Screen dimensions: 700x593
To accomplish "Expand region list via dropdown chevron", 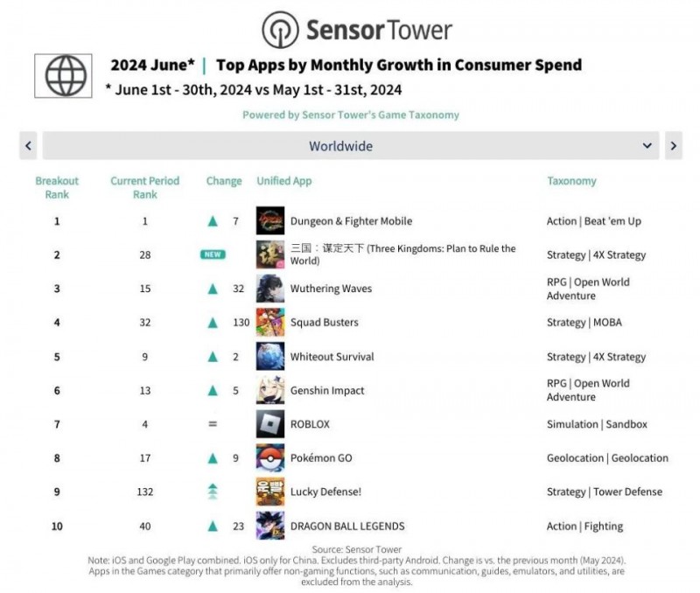I will 647,146.
